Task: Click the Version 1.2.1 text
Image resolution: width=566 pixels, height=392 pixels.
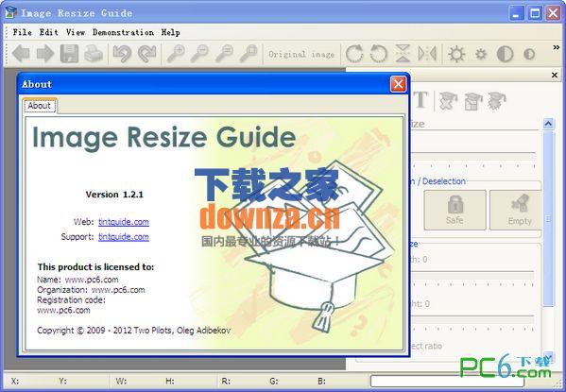Action: point(114,195)
